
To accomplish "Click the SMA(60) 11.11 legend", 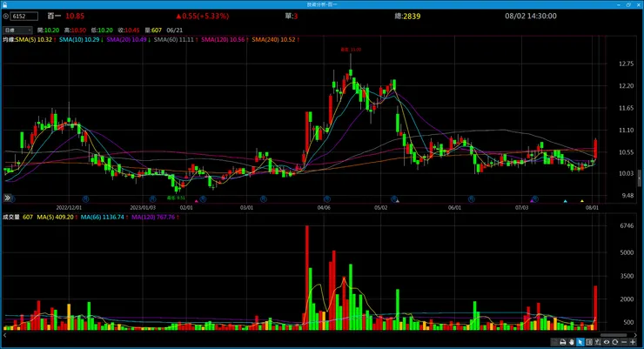I will pos(176,39).
